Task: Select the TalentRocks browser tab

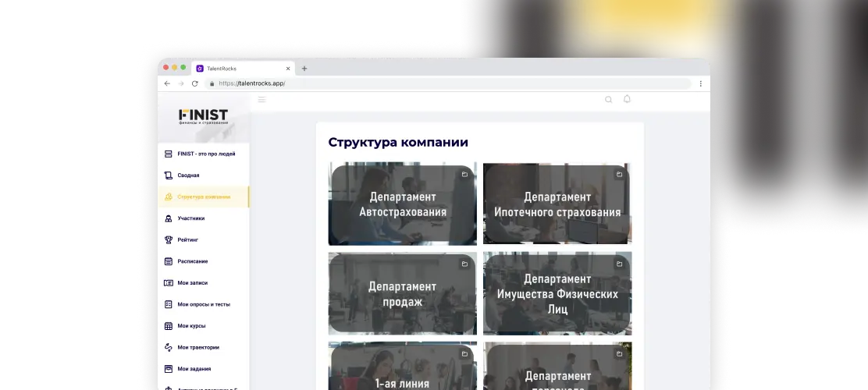Action: coord(244,69)
